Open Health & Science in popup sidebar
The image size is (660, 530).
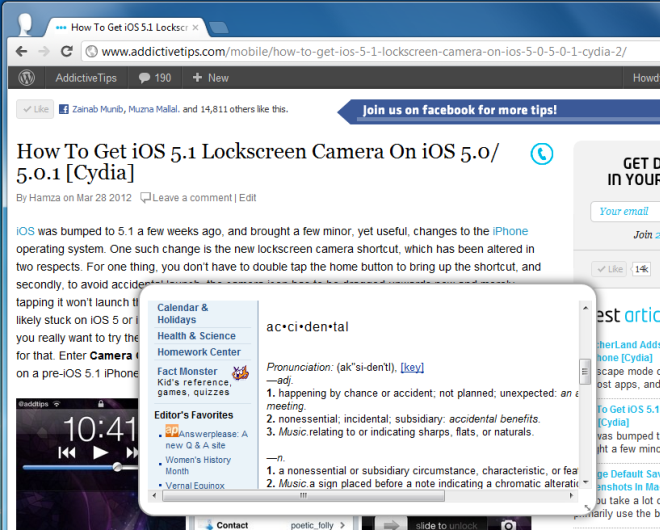coord(196,336)
